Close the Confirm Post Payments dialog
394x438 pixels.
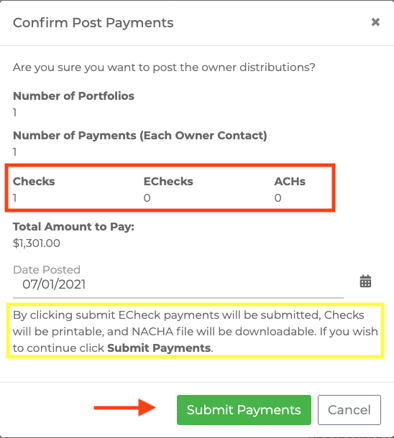coord(375,22)
